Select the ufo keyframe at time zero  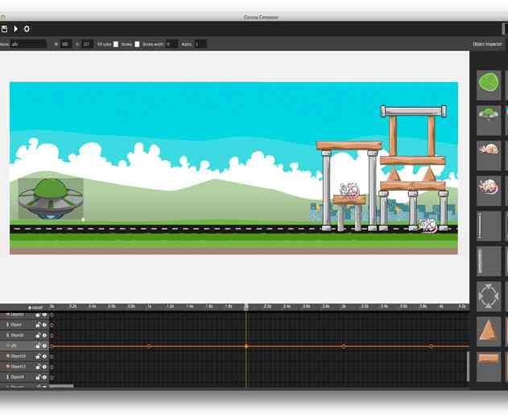click(52, 346)
